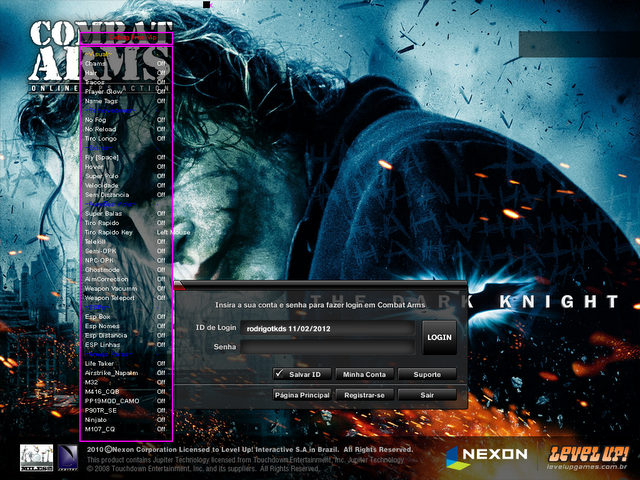This screenshot has width=640, height=480.
Task: Click the Debug Free Vip menu title
Action: [x=133, y=38]
